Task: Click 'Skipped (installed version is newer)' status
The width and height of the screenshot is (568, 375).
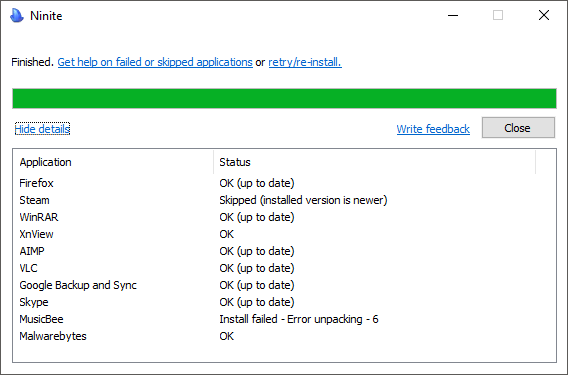Action: click(303, 200)
